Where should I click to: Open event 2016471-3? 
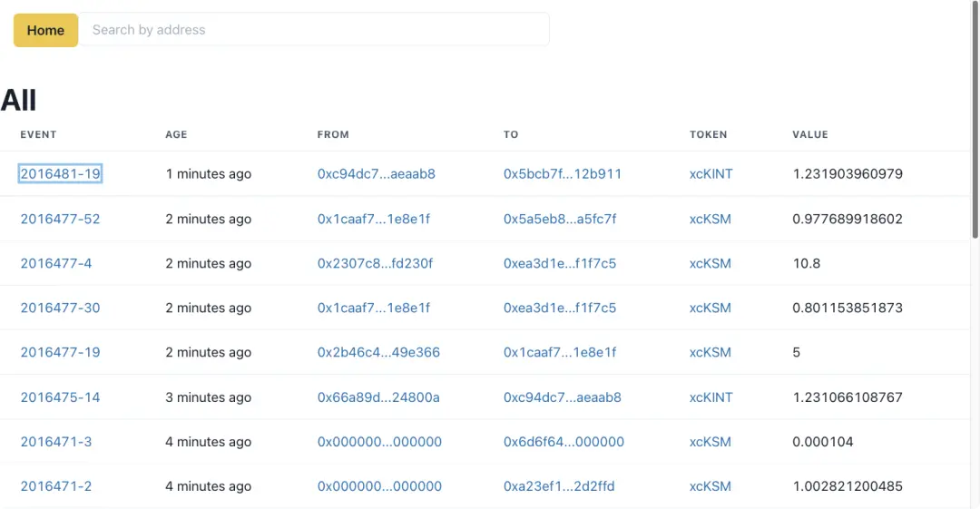pos(56,442)
